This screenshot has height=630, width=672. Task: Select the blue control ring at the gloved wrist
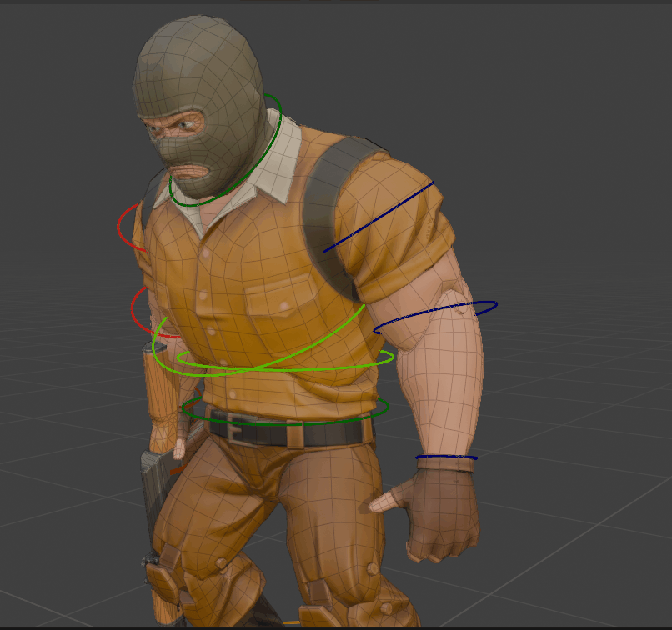[x=447, y=457]
